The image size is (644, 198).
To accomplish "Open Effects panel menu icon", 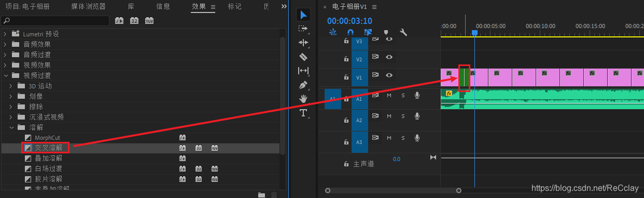I will pyautogui.click(x=213, y=7).
